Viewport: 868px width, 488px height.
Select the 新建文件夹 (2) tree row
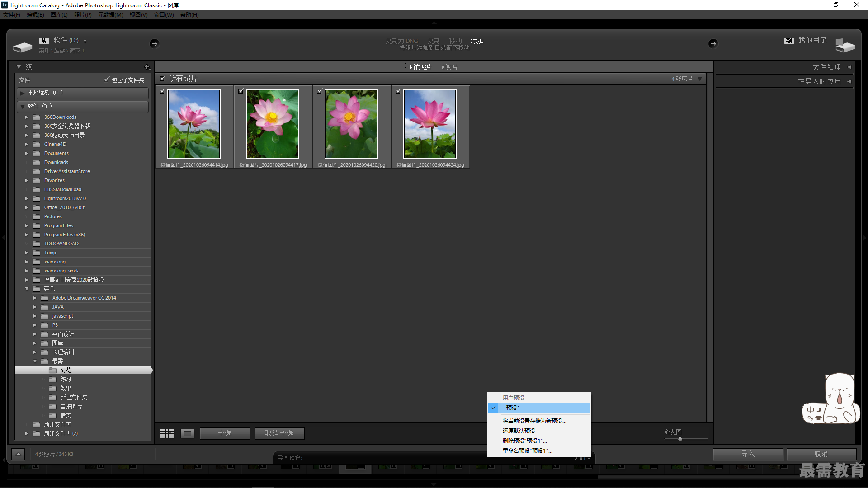[x=83, y=433]
